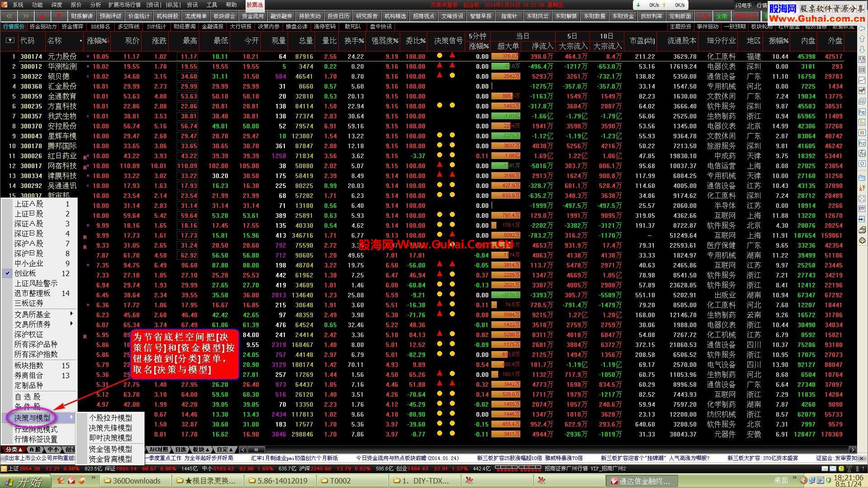Choose 决策先锋模型 from the submenu
Image resolution: width=868 pixels, height=488 pixels.
[x=111, y=428]
